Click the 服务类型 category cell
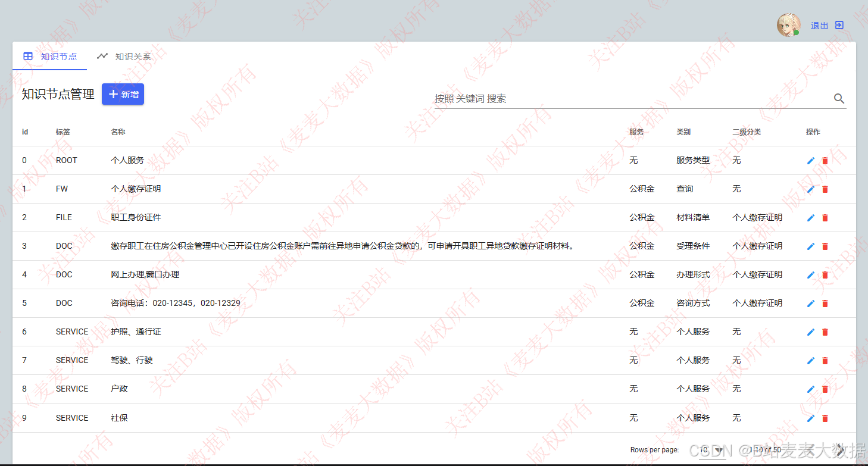Viewport: 868px width, 466px height. pyautogui.click(x=693, y=161)
